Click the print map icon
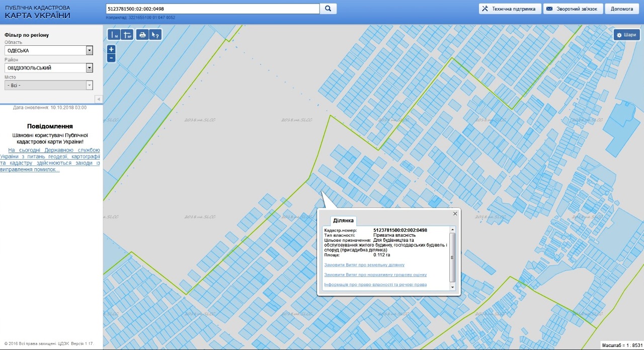 click(142, 35)
